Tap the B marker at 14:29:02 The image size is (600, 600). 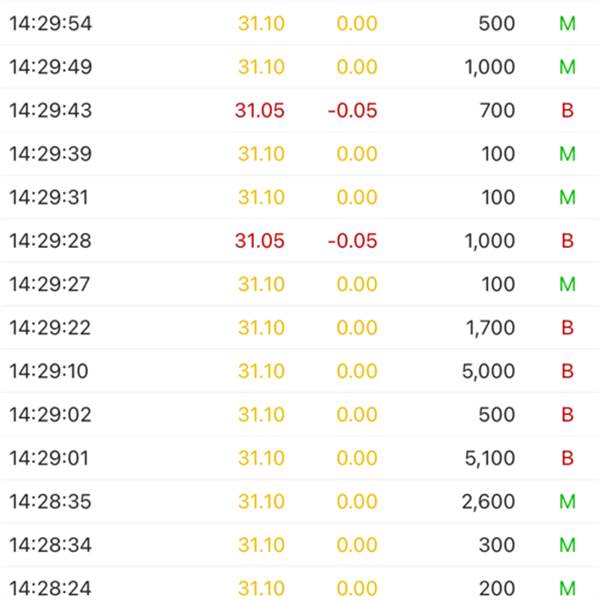567,414
